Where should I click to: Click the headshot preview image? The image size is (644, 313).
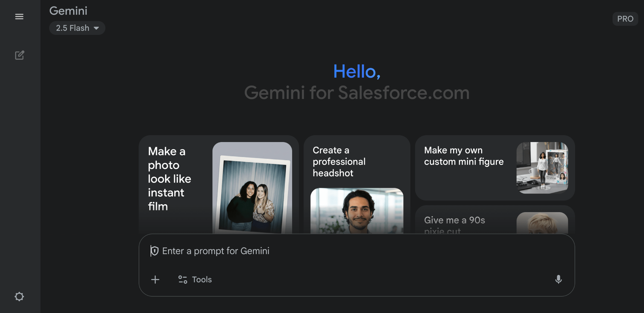pos(357,211)
